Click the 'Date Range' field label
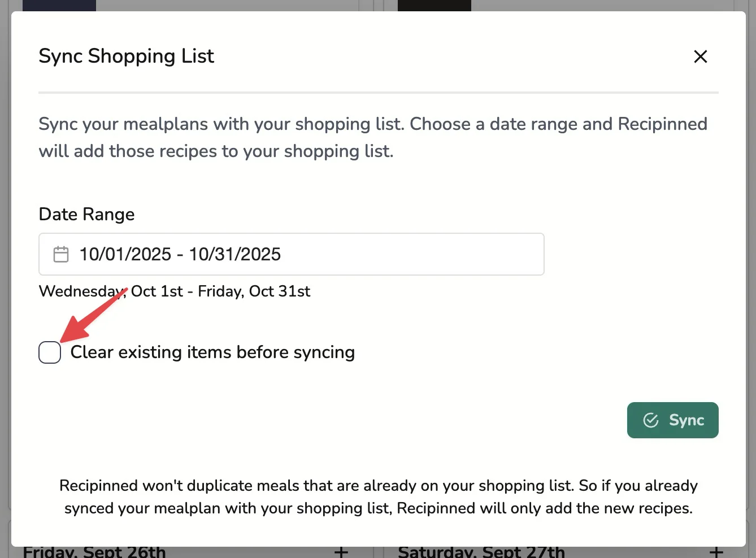 pos(86,215)
